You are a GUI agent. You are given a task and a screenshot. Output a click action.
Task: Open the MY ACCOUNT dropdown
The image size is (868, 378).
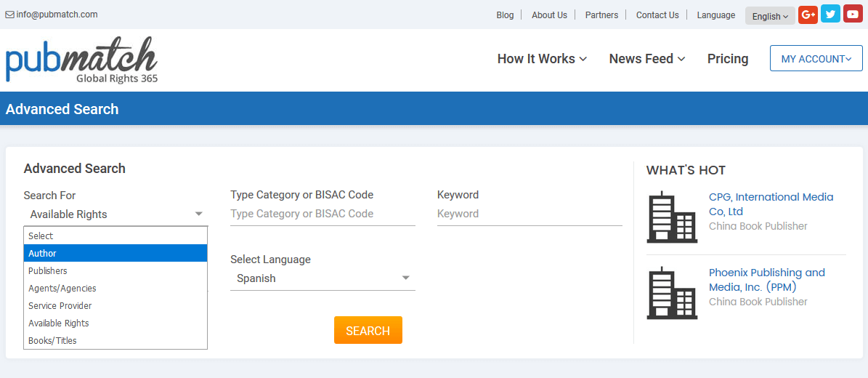click(816, 59)
